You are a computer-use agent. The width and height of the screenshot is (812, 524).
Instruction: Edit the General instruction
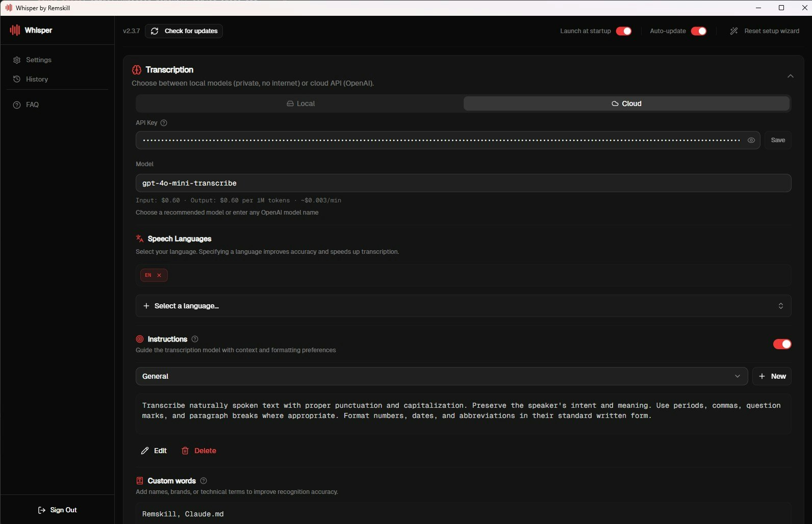pyautogui.click(x=154, y=451)
